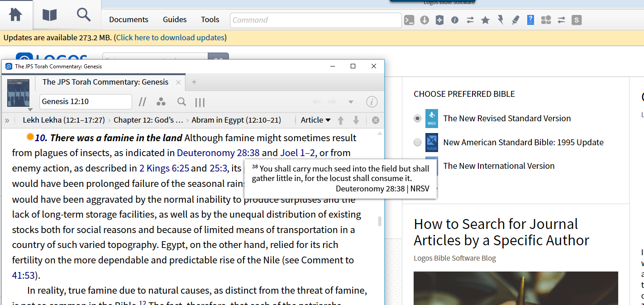644x305 pixels.
Task: Click the compass star shield icon
Action: coord(439,20)
